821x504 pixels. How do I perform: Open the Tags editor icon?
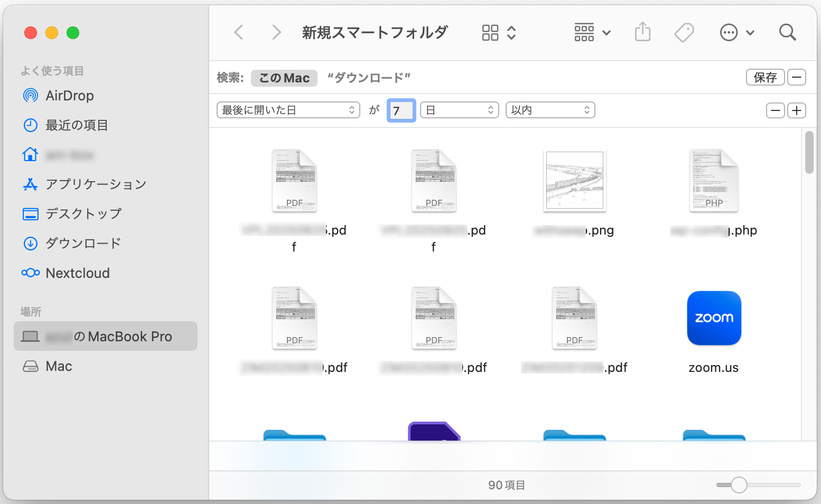684,33
